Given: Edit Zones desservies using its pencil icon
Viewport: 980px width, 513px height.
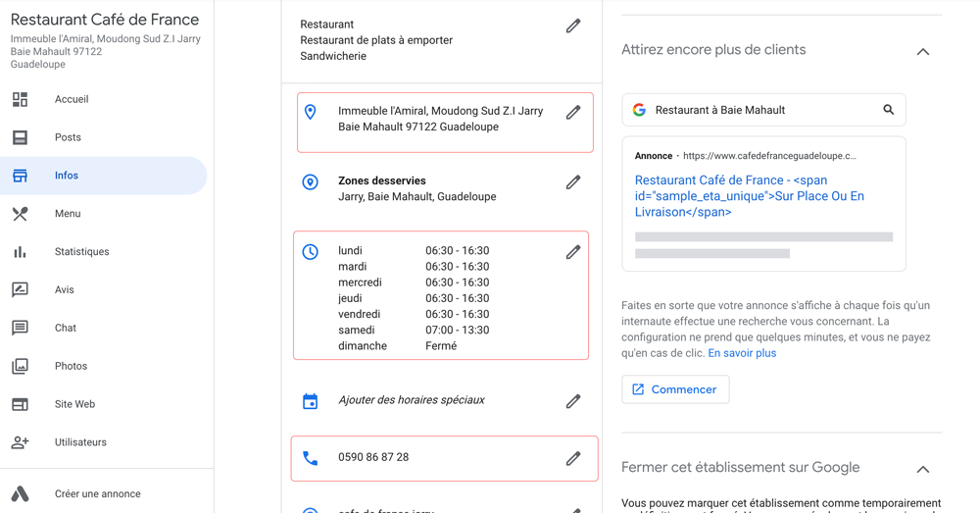Looking at the screenshot, I should click(573, 182).
